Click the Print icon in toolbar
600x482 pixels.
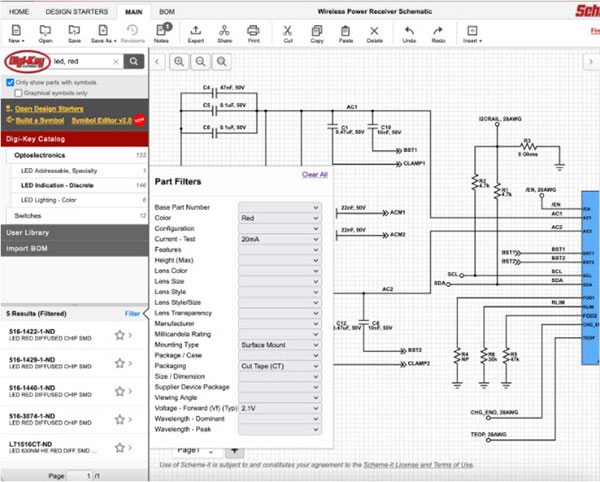click(253, 32)
